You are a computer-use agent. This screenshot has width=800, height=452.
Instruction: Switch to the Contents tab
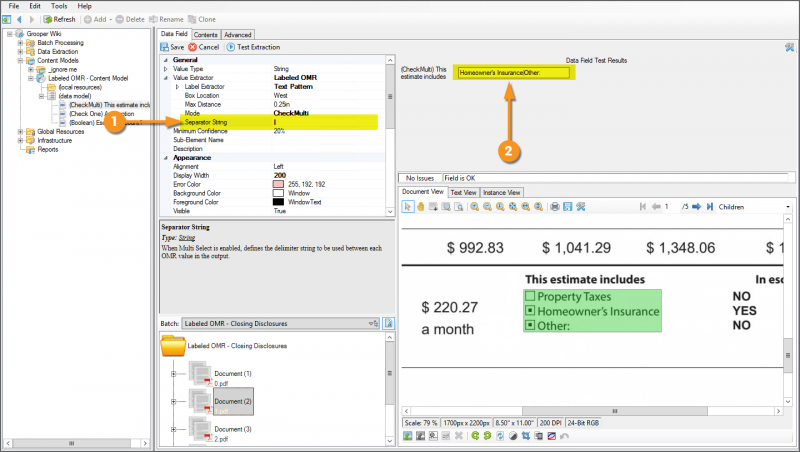(206, 35)
